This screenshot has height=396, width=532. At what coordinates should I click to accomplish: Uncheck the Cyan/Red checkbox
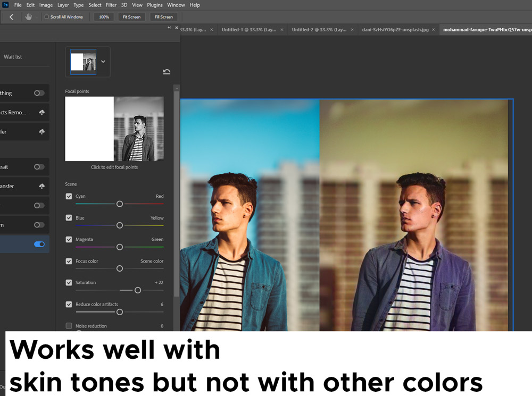click(69, 196)
